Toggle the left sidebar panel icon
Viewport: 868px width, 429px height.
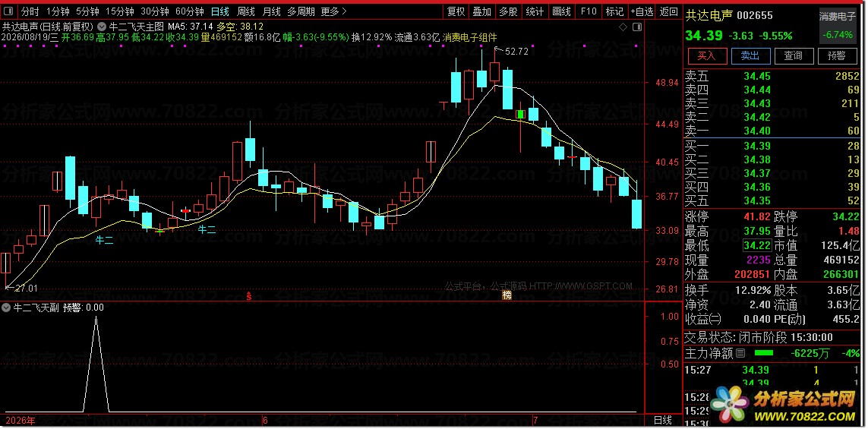coord(9,11)
